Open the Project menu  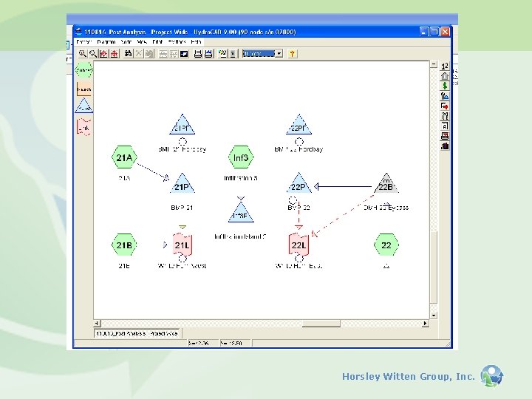click(x=83, y=41)
